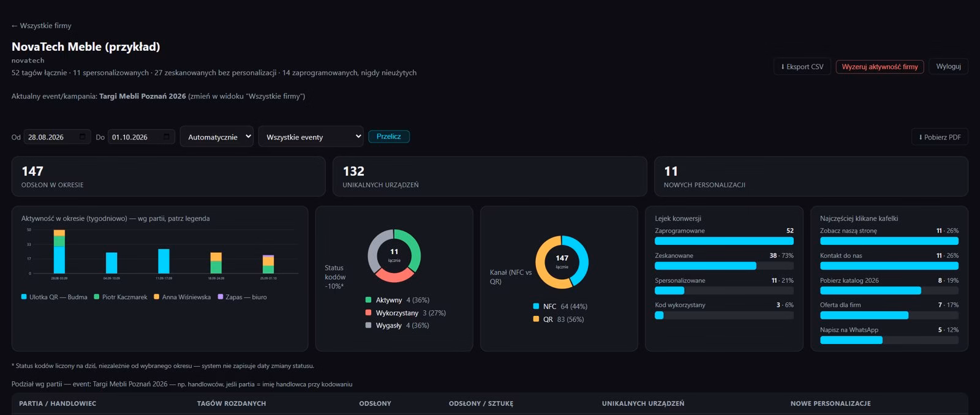Image resolution: width=980 pixels, height=415 pixels.
Task: Click the Zobacz naszą stronę bar
Action: coord(889,241)
